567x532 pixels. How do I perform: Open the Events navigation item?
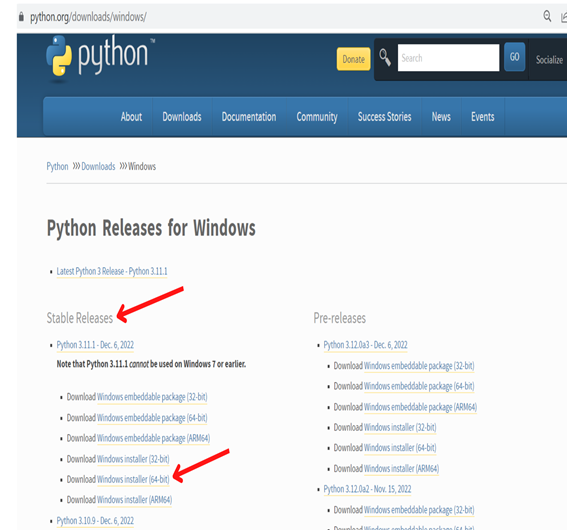click(x=482, y=117)
